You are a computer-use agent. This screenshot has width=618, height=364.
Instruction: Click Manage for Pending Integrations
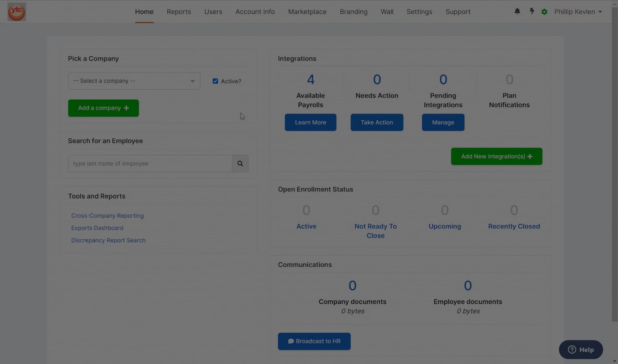[x=443, y=122]
